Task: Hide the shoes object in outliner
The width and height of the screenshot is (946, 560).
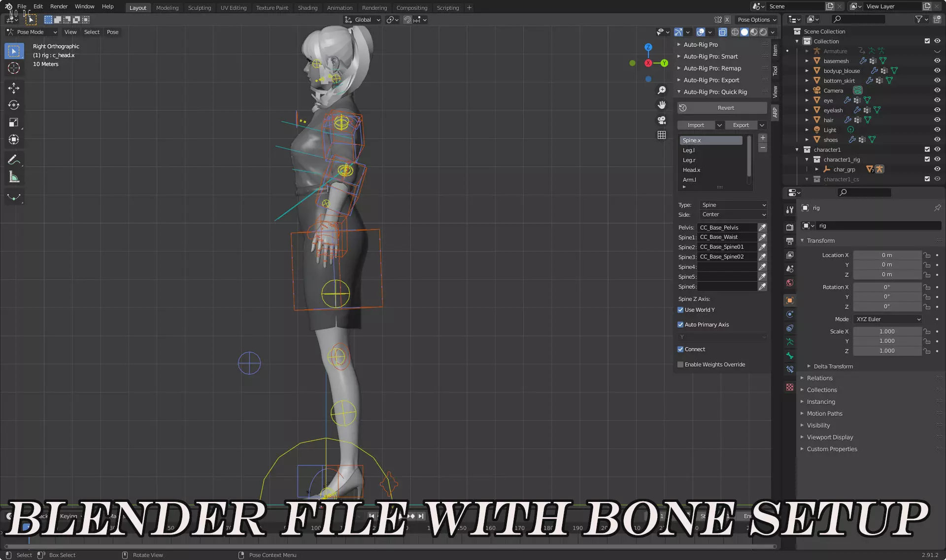Action: coord(937,139)
